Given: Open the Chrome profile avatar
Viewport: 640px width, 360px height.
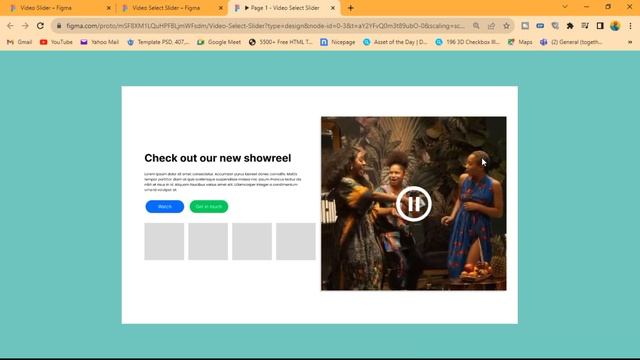Looking at the screenshot, I should coord(615,26).
